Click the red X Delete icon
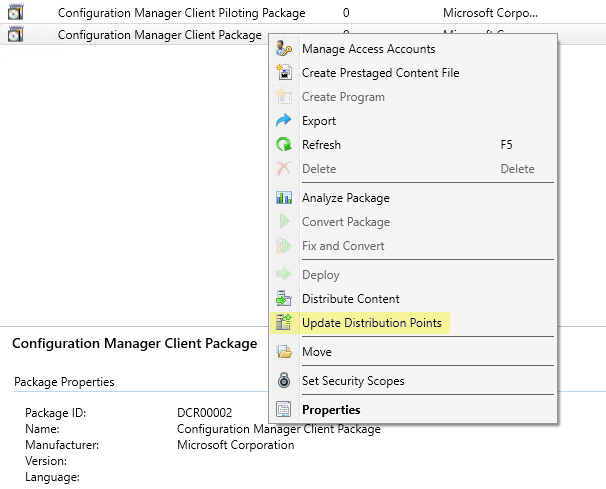The image size is (606, 489). 284,169
